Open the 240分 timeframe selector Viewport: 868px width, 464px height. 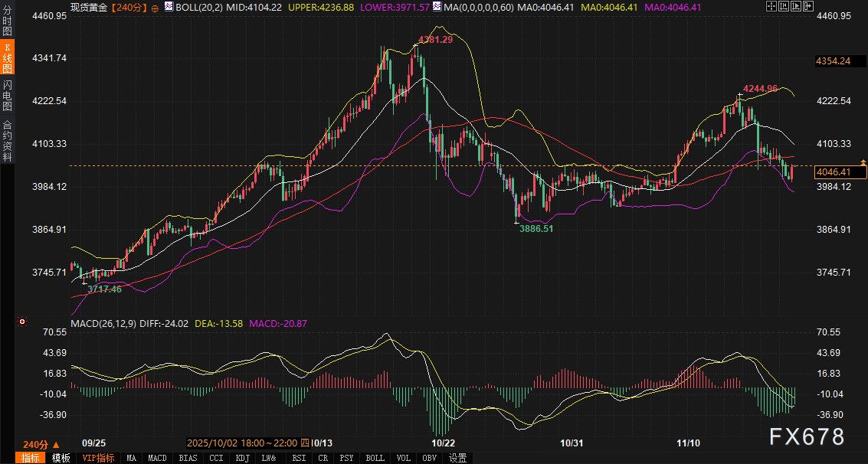coord(36,445)
